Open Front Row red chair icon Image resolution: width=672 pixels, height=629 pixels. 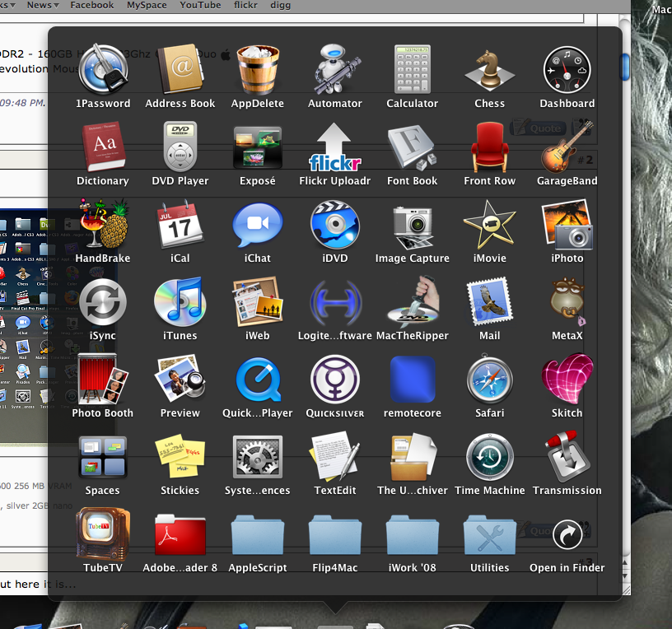coord(489,147)
